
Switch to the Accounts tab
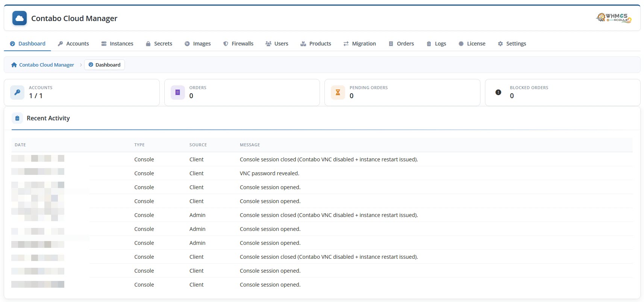coord(73,44)
